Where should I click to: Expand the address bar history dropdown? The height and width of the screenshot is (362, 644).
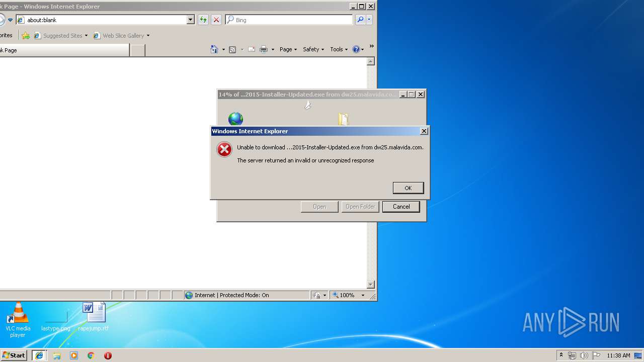coord(190,20)
